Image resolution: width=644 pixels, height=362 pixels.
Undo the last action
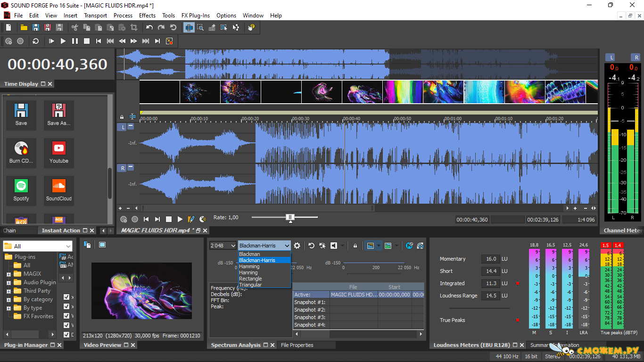coord(149,28)
